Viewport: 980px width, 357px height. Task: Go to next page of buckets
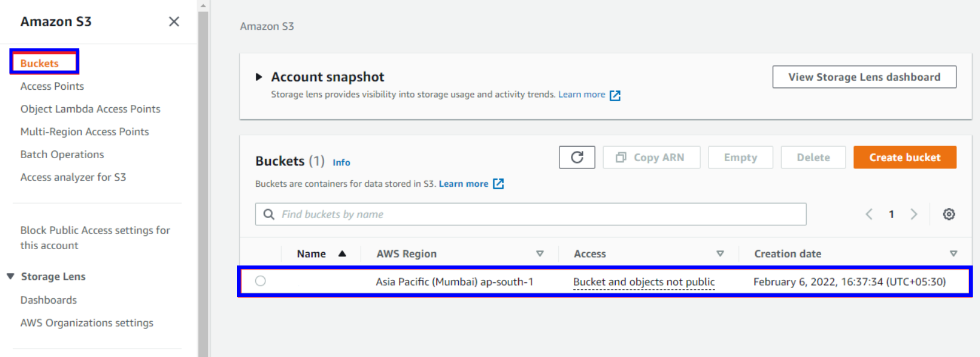pos(914,214)
